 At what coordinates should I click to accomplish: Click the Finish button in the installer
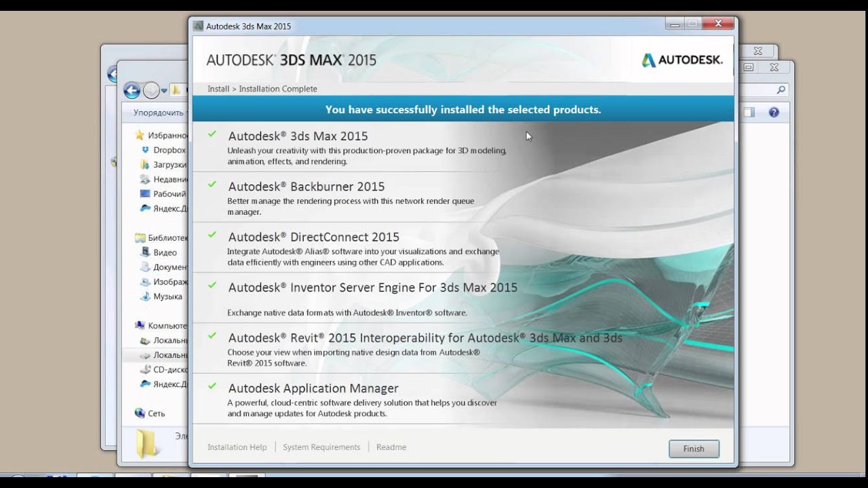point(694,449)
